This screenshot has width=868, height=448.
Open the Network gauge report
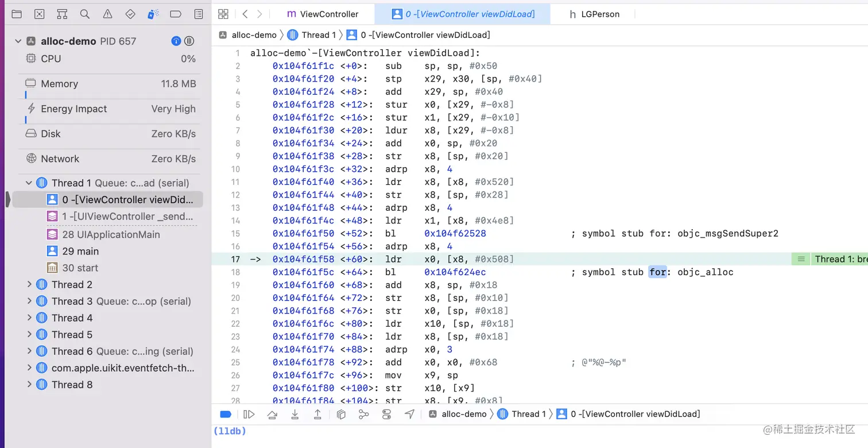[110, 159]
